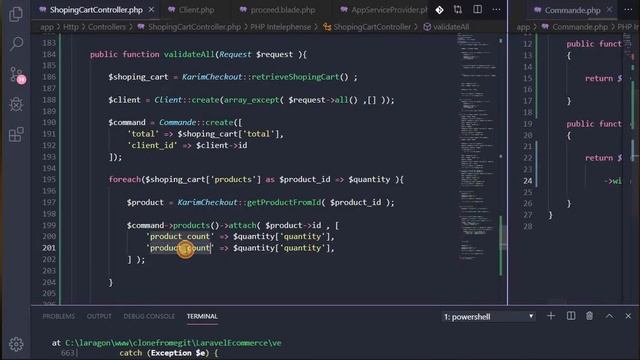Click 'retrieveShopingCart' on line 186
Screen dimensions: 640x360
296,77
